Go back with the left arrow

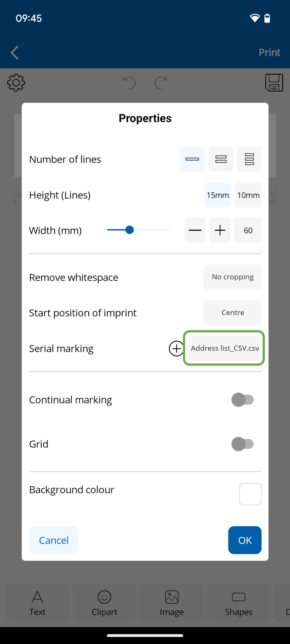point(15,53)
